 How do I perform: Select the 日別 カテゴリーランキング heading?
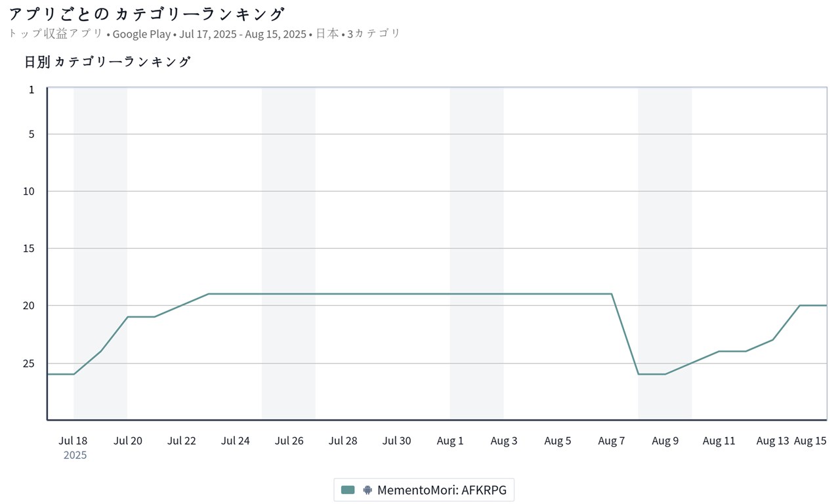coord(108,62)
